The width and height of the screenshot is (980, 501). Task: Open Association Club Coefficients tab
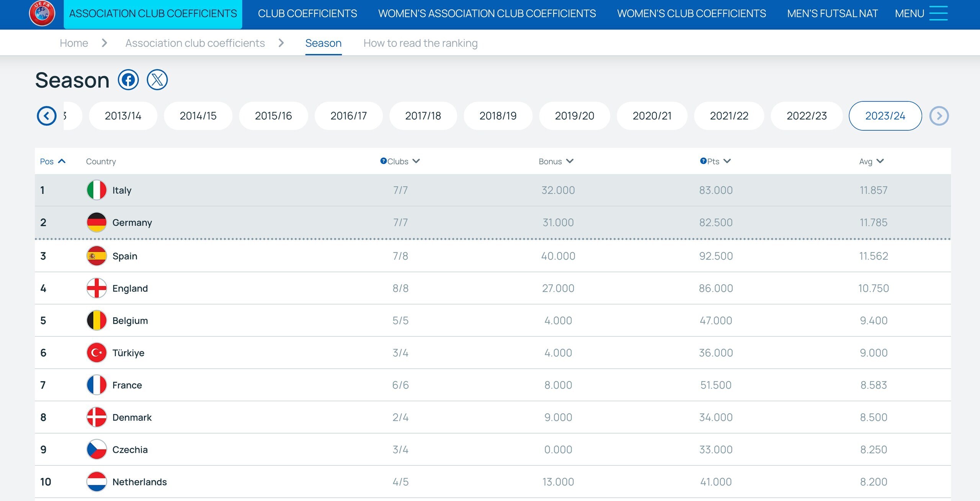coord(153,14)
